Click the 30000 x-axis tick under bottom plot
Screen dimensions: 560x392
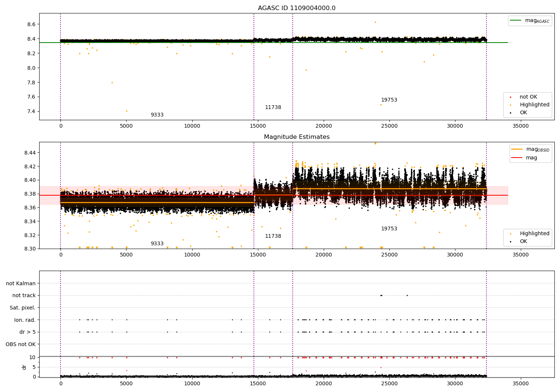pos(455,384)
